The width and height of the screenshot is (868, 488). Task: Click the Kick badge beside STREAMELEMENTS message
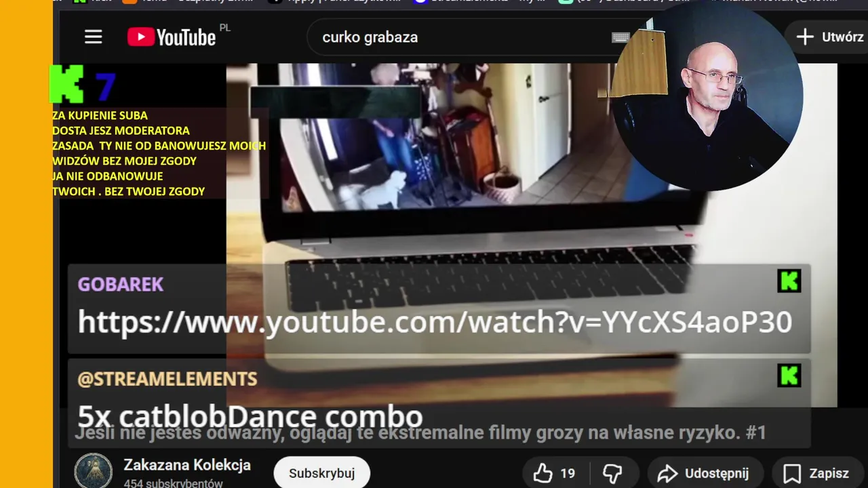click(789, 375)
